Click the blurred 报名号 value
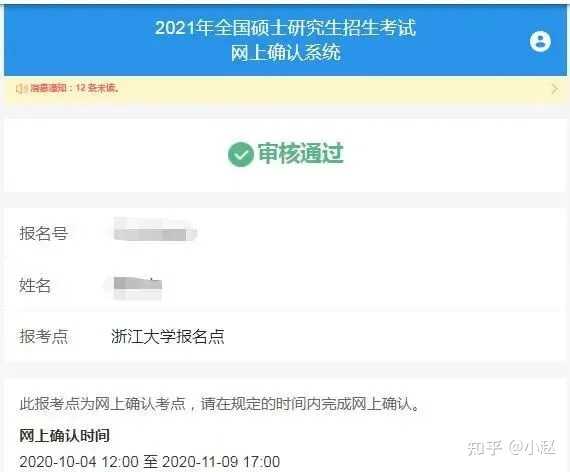 [154, 230]
